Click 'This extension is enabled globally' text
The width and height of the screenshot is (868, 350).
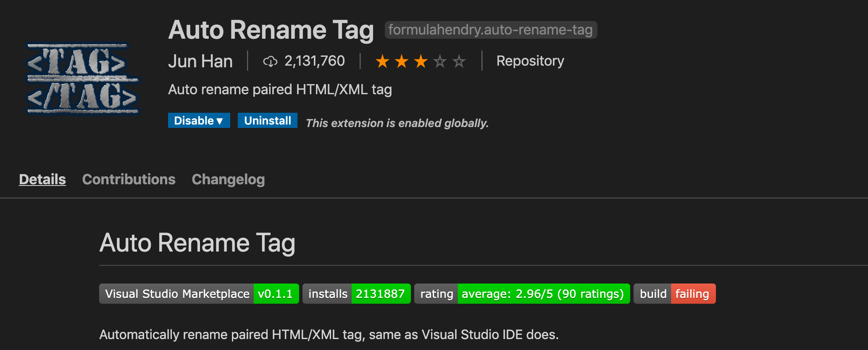(x=397, y=123)
